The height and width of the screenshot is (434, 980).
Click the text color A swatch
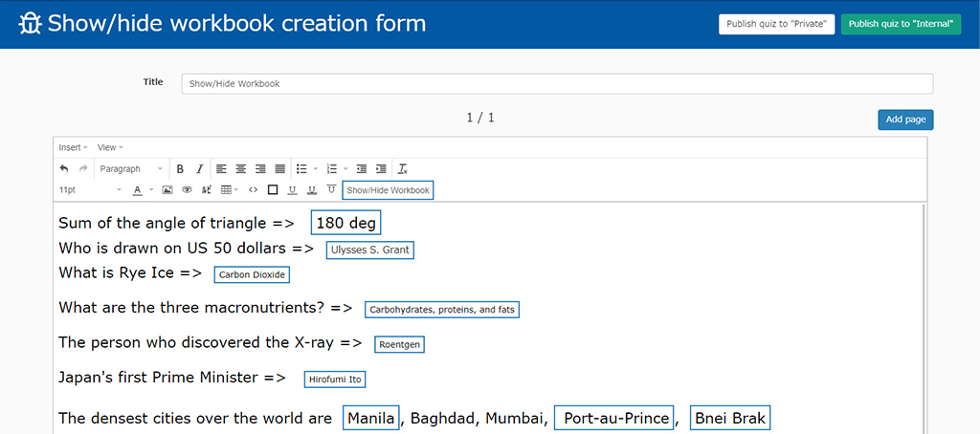click(x=137, y=190)
